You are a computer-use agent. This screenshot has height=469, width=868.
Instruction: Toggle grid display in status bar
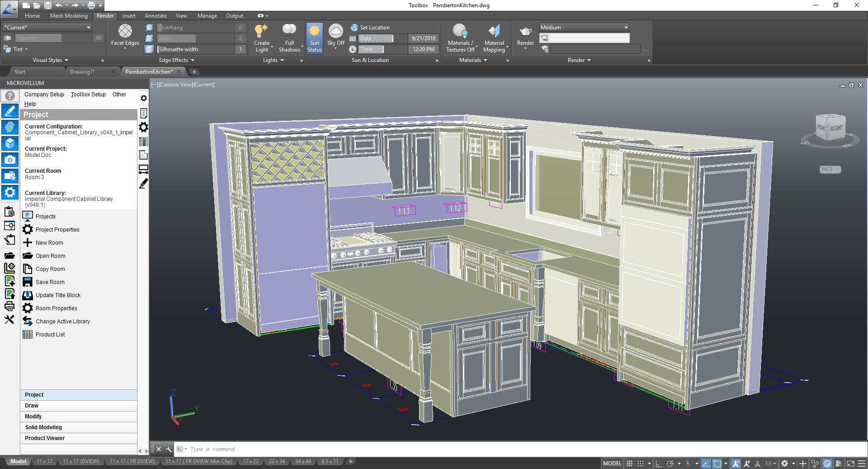pyautogui.click(x=629, y=464)
